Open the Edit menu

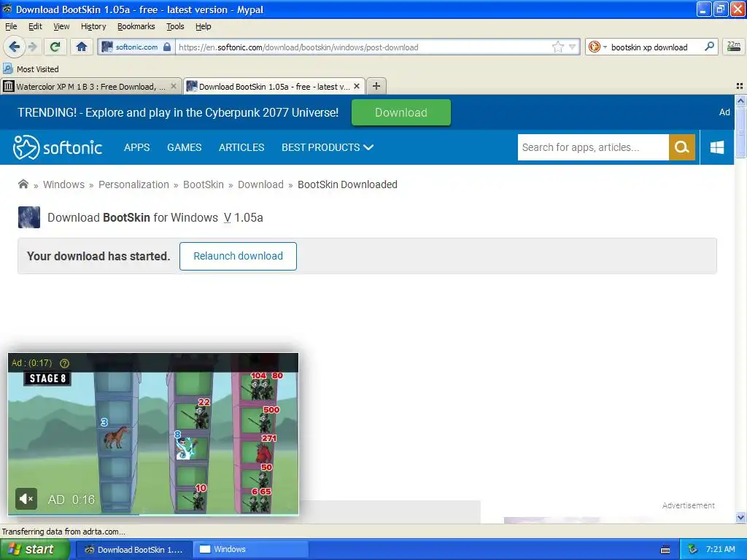(x=35, y=27)
